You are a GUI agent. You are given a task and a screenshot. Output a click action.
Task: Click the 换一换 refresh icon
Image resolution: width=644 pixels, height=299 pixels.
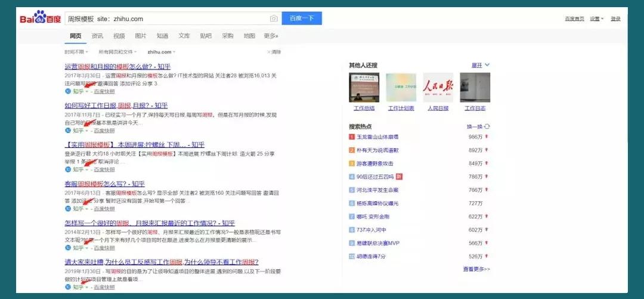(x=487, y=127)
